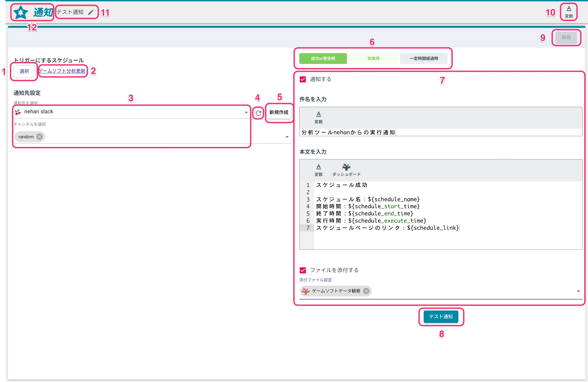Click the random channel chip label
The height and width of the screenshot is (382, 588).
pyautogui.click(x=26, y=137)
